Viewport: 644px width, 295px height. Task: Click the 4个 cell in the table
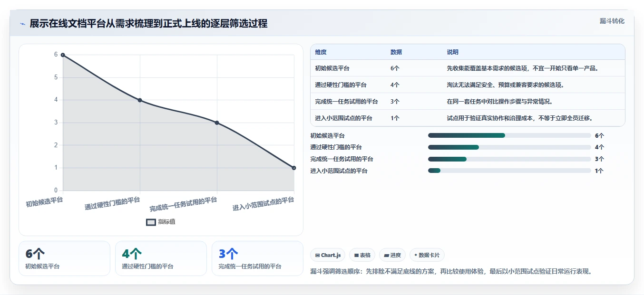click(395, 85)
